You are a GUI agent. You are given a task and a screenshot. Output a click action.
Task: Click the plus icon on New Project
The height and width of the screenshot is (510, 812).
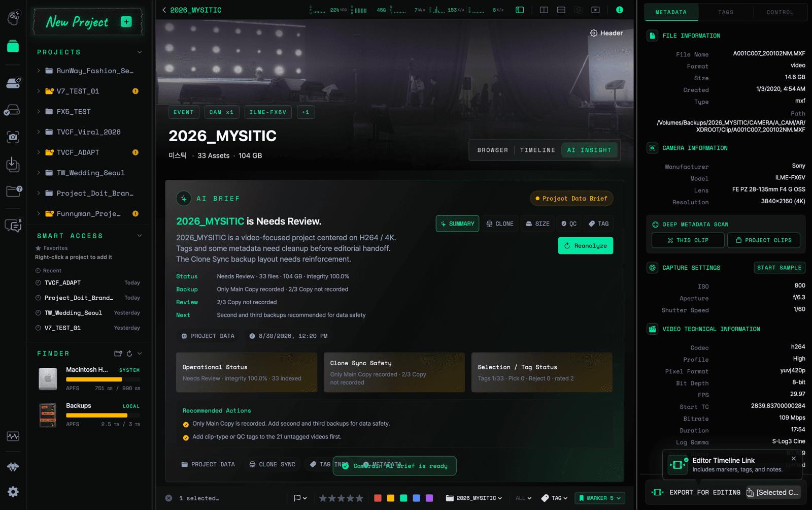126,21
